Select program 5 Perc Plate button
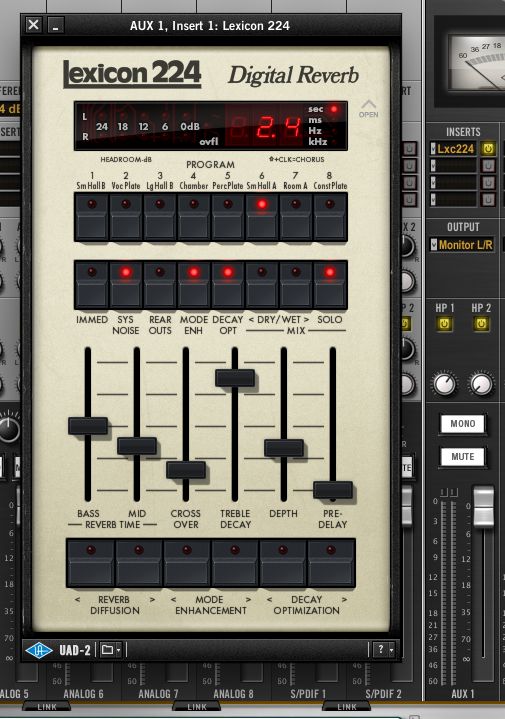Screen dimensions: 505x719 click(228, 217)
